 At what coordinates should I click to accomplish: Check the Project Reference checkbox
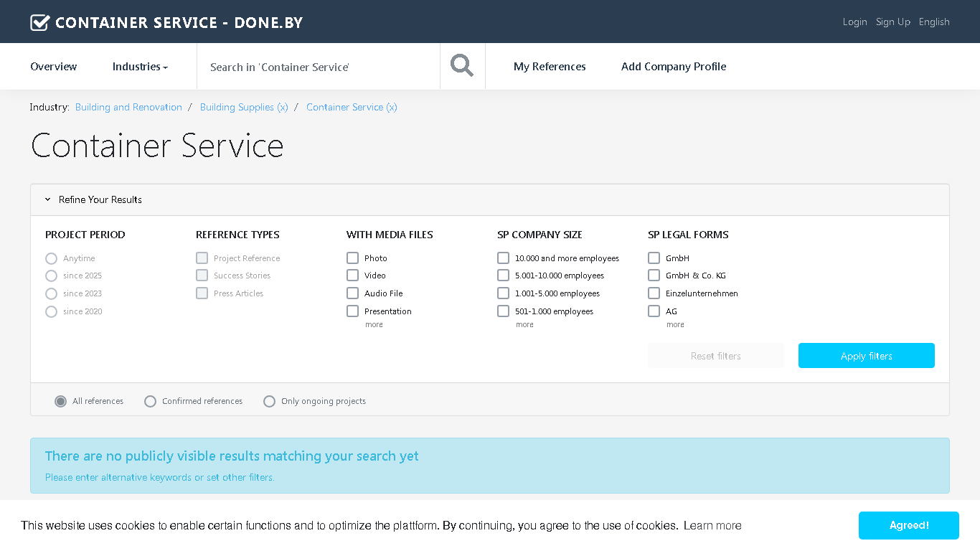(202, 258)
